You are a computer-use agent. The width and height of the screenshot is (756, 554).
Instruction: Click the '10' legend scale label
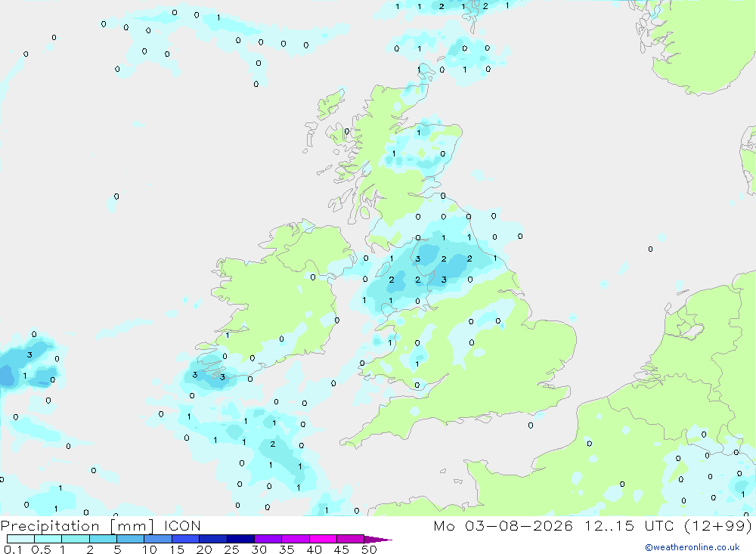[x=150, y=549]
